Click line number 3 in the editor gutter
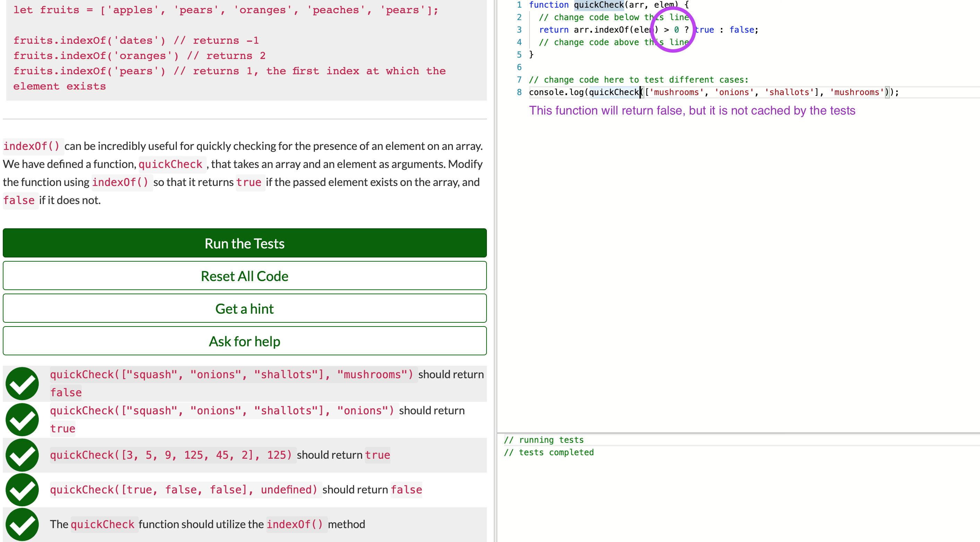This screenshot has width=980, height=542. (518, 30)
